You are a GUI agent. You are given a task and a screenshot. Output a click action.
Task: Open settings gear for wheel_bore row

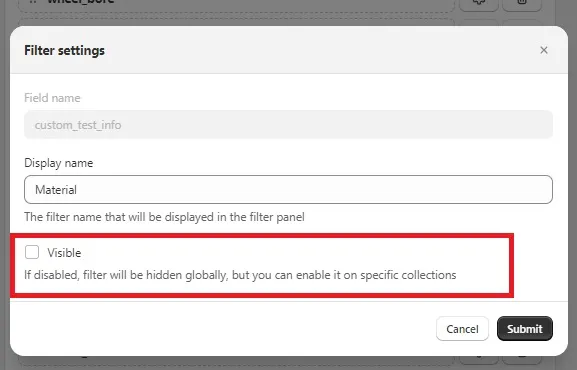pyautogui.click(x=479, y=4)
